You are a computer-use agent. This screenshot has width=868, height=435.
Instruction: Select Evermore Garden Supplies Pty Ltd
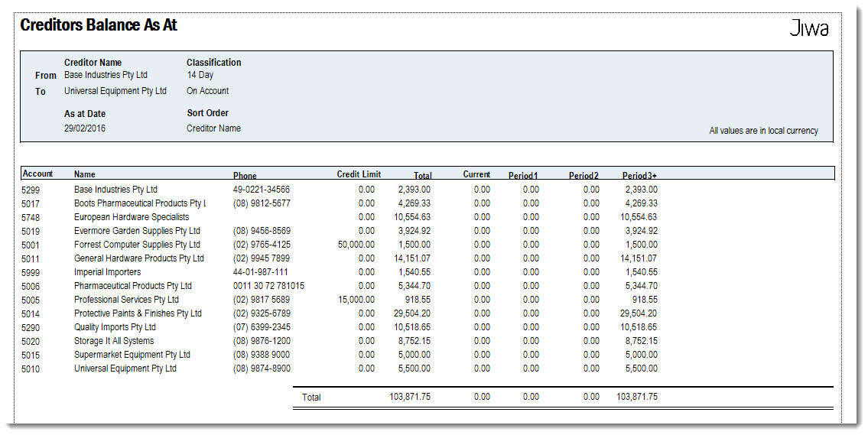(138, 231)
